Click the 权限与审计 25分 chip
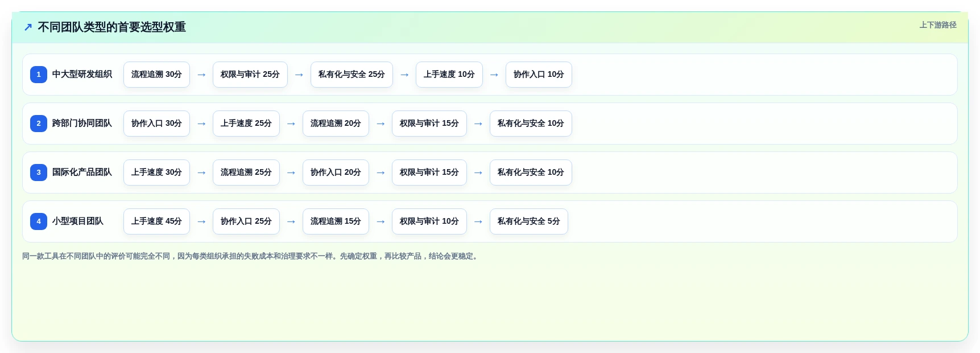The image size is (980, 353). 250,75
